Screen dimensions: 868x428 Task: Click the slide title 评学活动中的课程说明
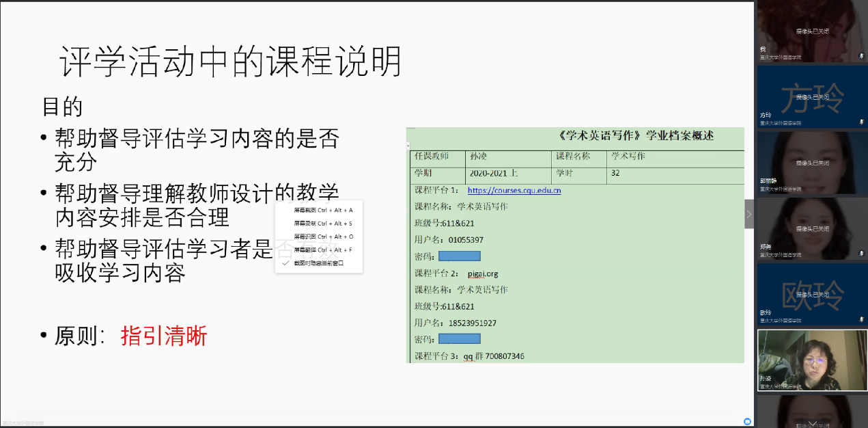[230, 63]
